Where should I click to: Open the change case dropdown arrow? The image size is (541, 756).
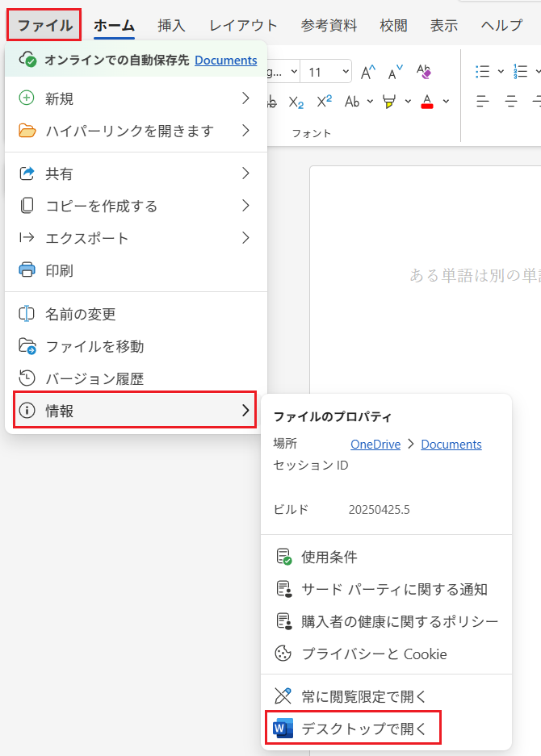click(x=370, y=102)
